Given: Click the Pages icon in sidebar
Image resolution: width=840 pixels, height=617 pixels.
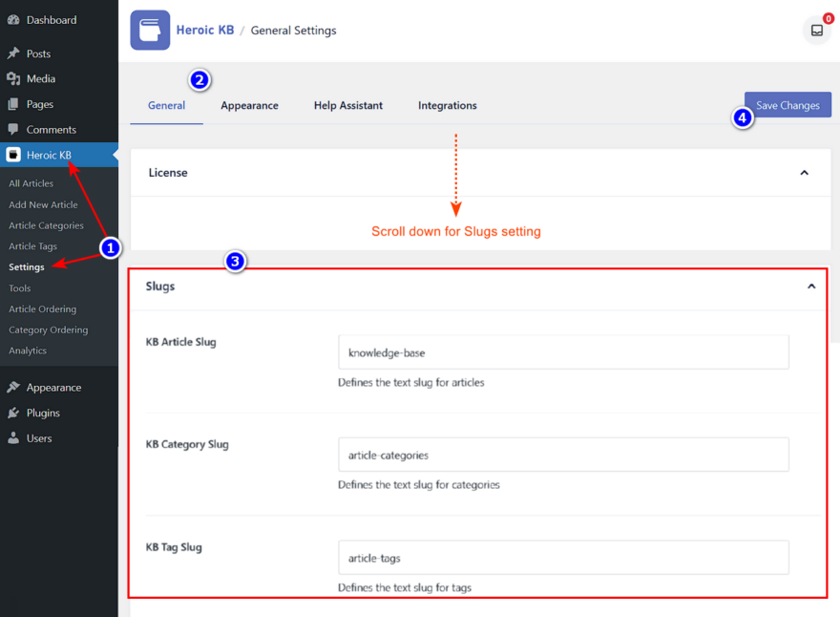Looking at the screenshot, I should click(x=13, y=104).
